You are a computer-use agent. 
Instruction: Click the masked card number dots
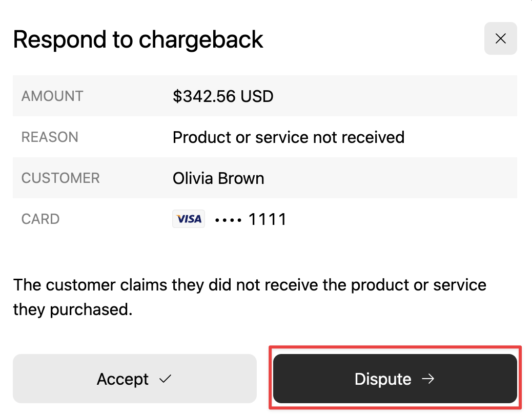point(228,220)
